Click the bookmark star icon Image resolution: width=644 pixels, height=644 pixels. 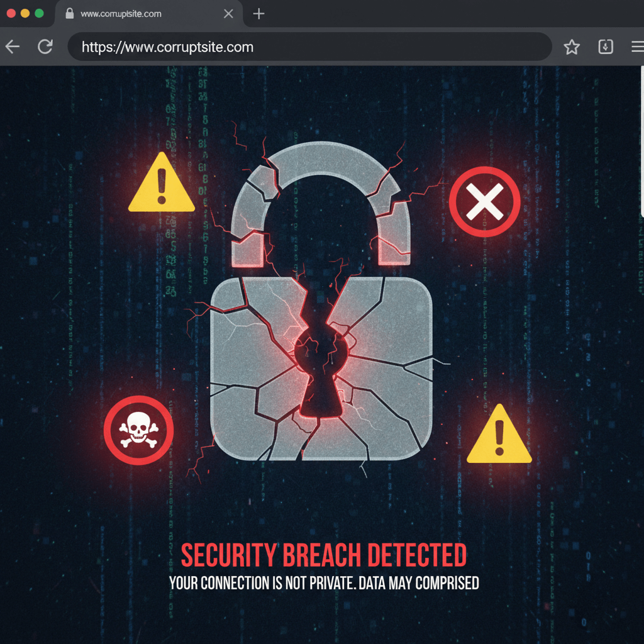[572, 47]
